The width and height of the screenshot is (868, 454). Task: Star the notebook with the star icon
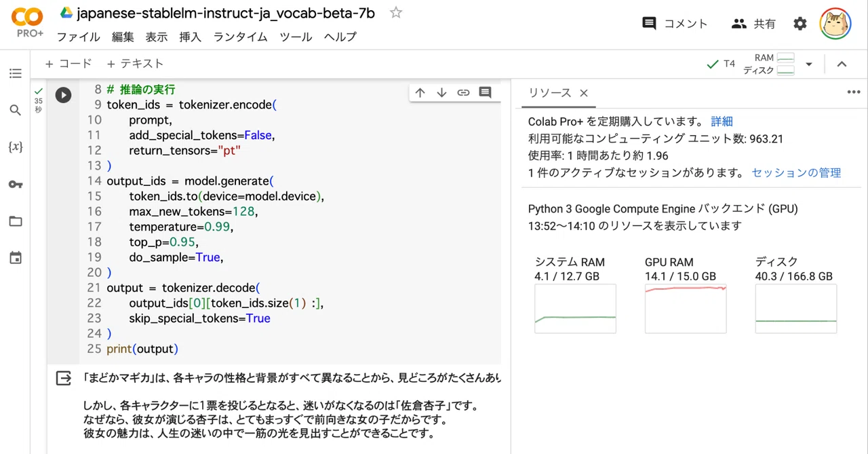396,13
